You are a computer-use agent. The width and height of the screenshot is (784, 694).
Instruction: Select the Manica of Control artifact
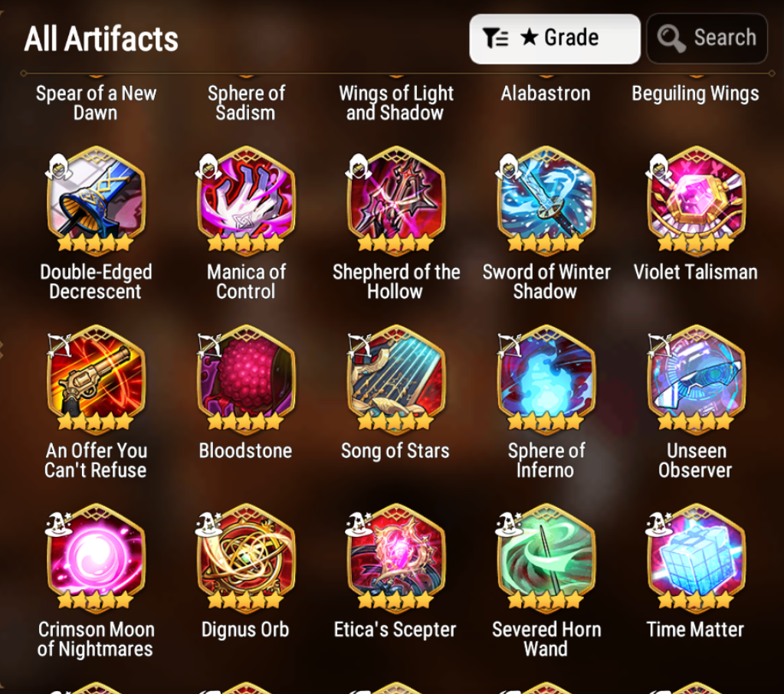(245, 199)
